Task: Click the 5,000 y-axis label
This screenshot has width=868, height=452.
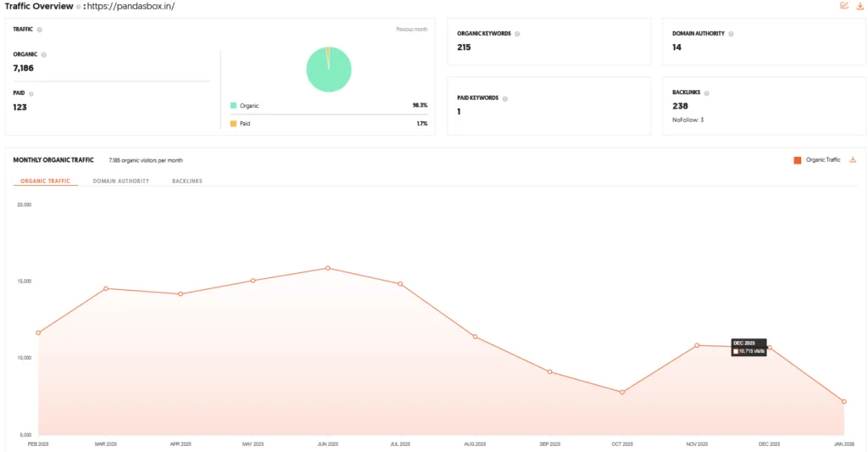Action: pyautogui.click(x=25, y=435)
